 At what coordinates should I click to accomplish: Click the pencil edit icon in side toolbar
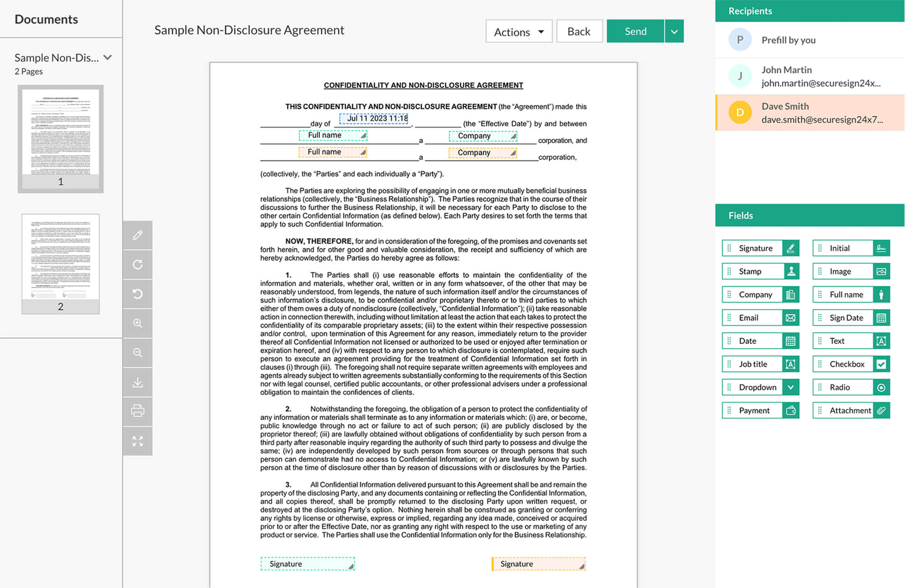coord(138,235)
